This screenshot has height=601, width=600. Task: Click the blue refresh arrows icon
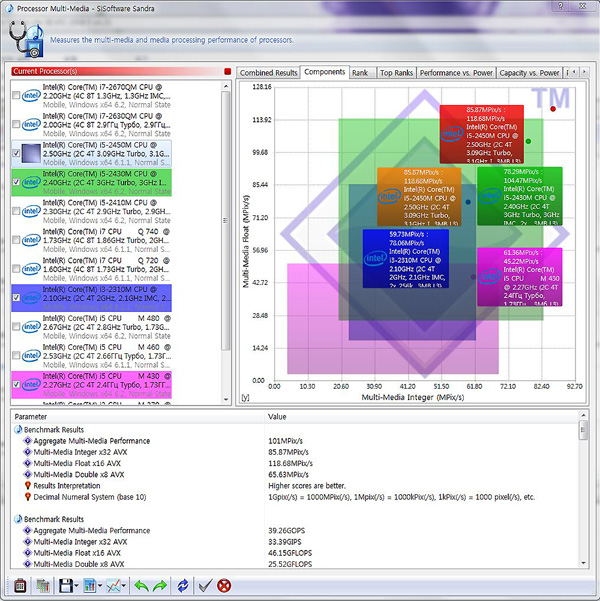pyautogui.click(x=183, y=586)
